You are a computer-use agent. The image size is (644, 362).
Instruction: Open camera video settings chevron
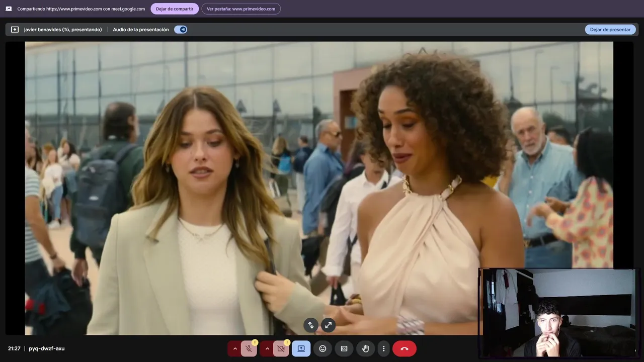pos(267,348)
